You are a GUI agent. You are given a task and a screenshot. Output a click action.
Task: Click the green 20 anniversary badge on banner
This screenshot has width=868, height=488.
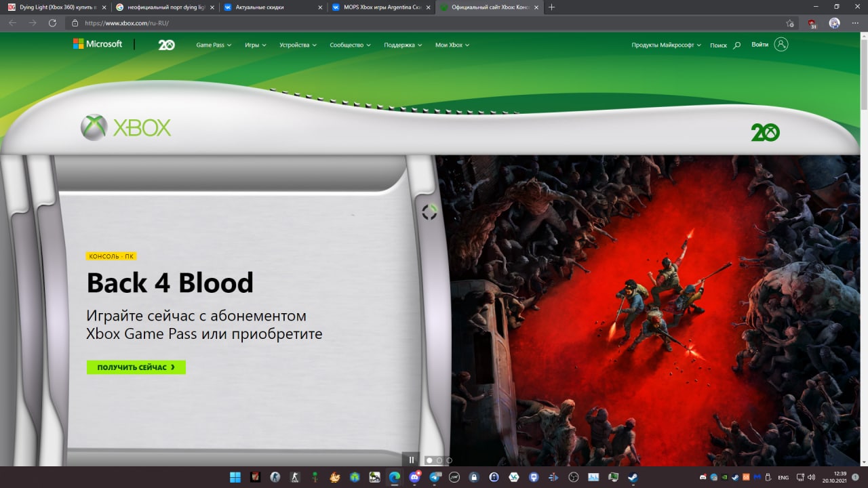tap(765, 132)
